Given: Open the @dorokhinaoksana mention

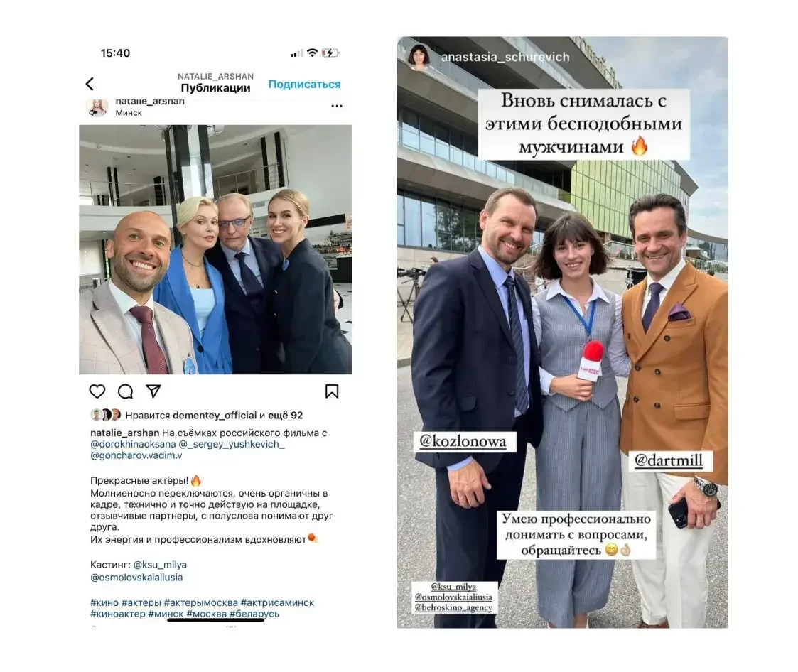Looking at the screenshot, I should (133, 444).
